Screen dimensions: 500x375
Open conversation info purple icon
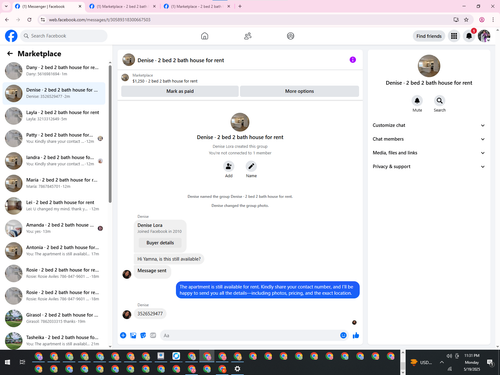[353, 60]
